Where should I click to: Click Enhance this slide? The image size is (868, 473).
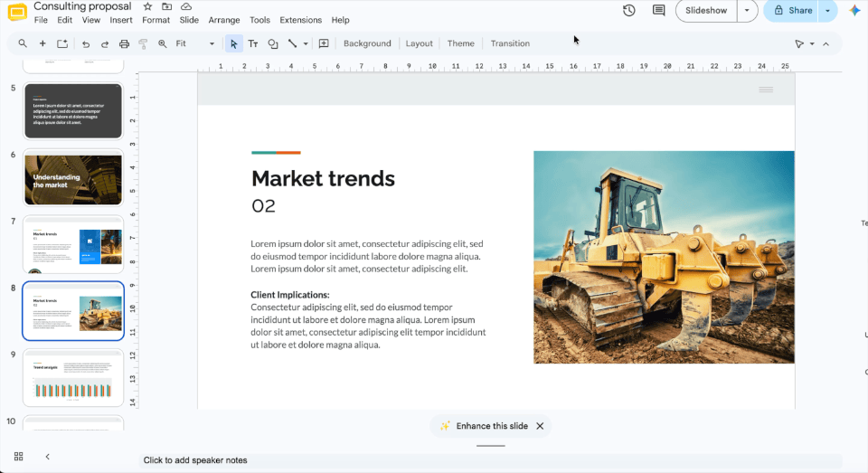click(485, 426)
